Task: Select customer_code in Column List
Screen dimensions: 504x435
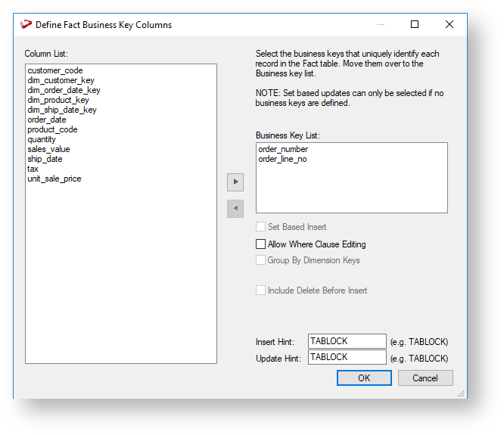Action: tap(55, 70)
